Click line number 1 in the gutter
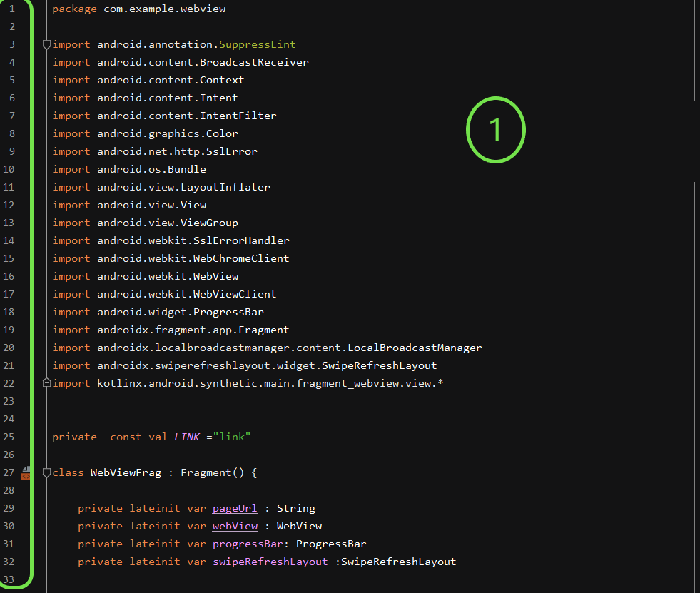The image size is (700, 593). [12, 9]
